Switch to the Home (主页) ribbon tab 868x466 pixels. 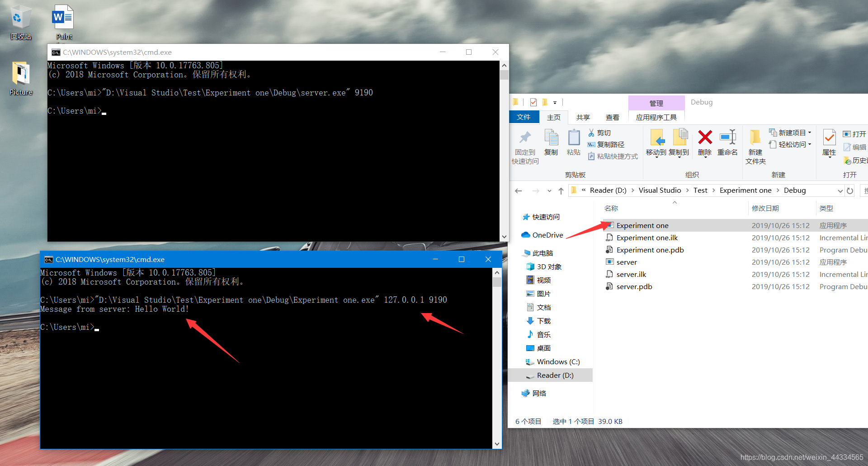(x=553, y=117)
